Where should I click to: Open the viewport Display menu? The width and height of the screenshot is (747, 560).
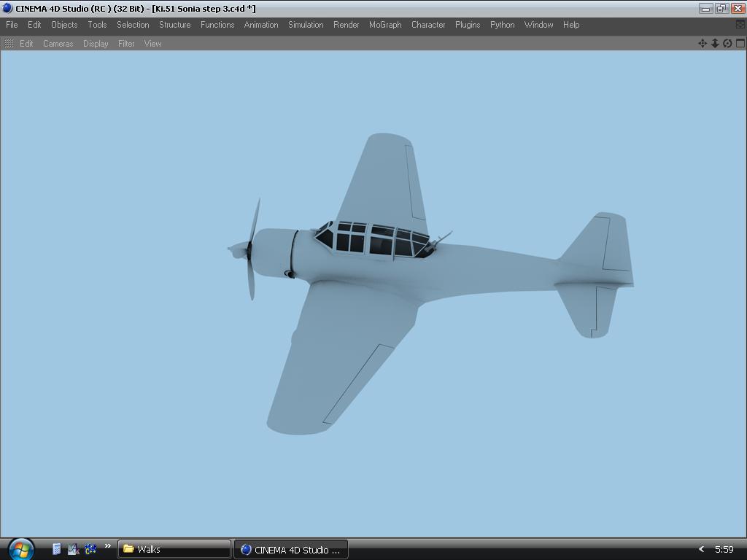[x=96, y=44]
